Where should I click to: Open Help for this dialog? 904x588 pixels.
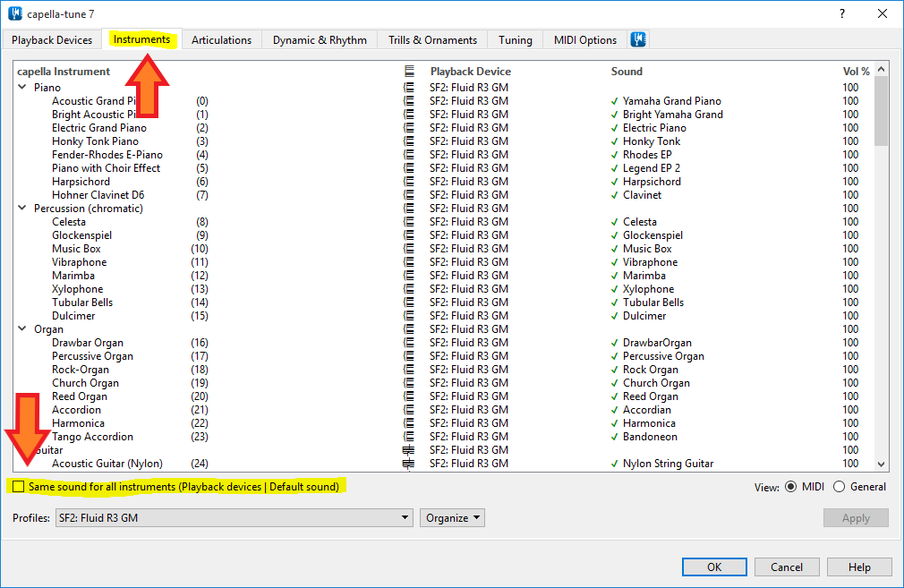coord(859,567)
